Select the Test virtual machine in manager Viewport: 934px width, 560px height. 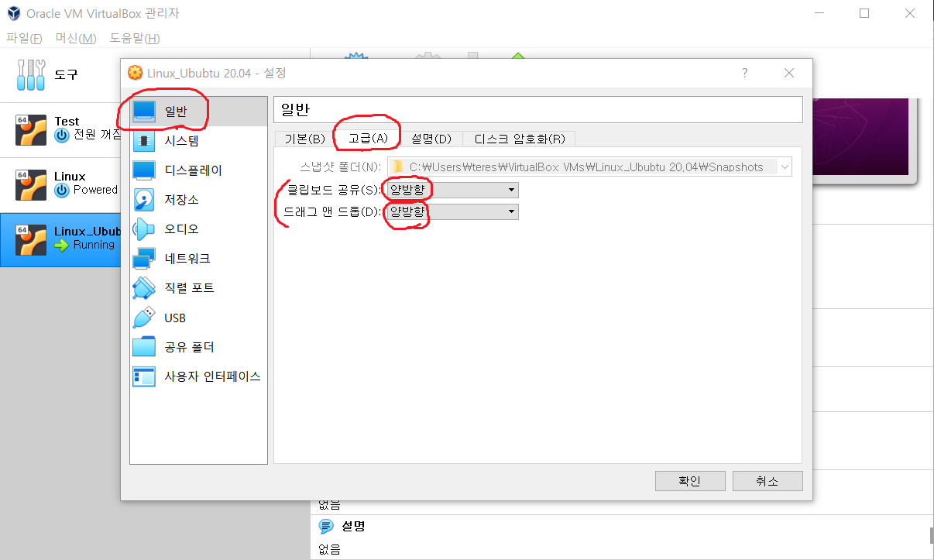pyautogui.click(x=60, y=129)
